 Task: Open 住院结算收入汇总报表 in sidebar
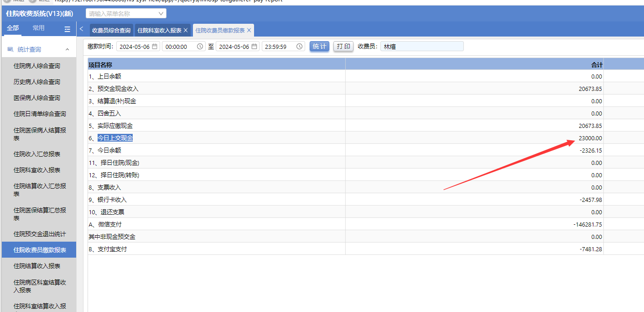pyautogui.click(x=38, y=190)
